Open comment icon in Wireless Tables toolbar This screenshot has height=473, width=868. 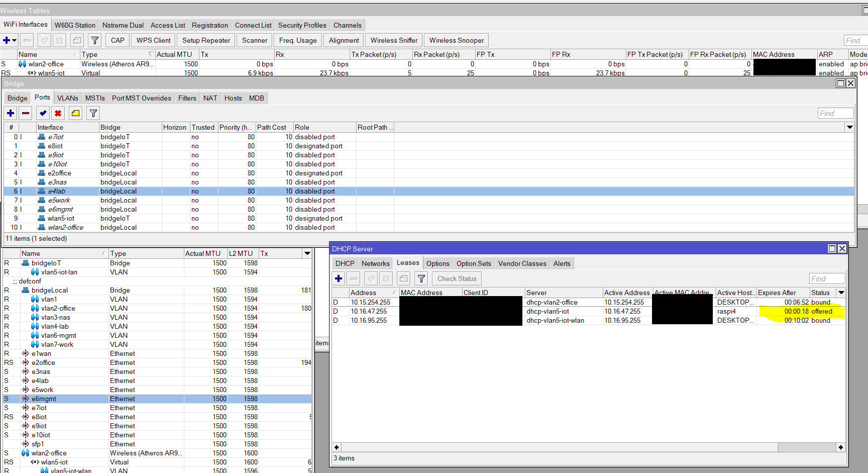coord(77,40)
